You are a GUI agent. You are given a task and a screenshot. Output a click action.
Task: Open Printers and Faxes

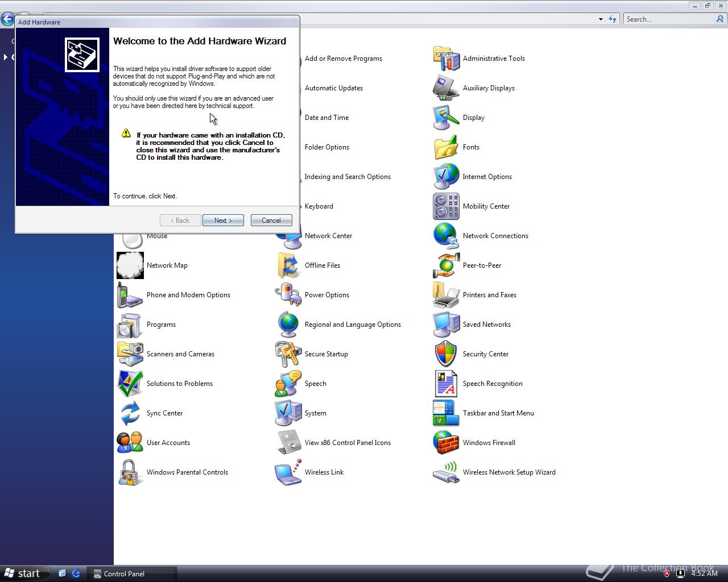click(x=489, y=295)
